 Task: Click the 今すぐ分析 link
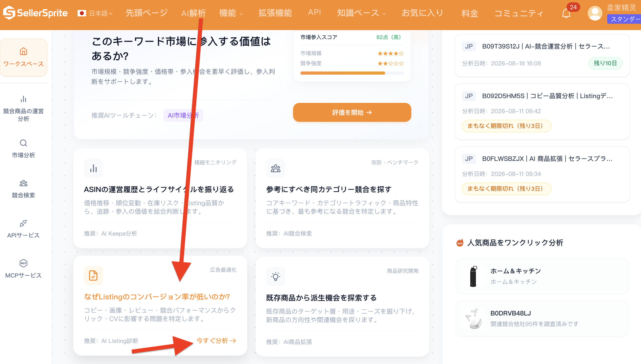point(216,341)
